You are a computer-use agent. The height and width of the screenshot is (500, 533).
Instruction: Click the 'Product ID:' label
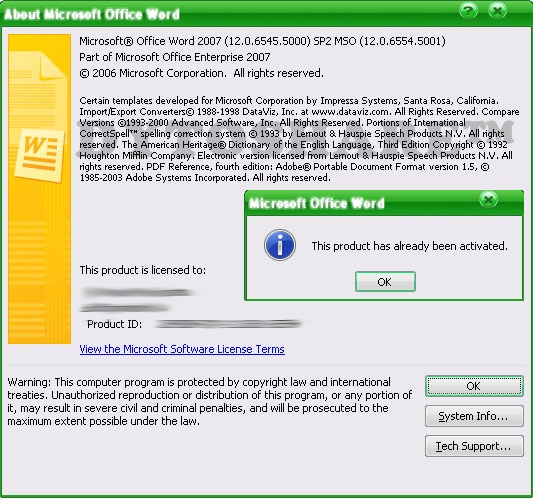[114, 324]
